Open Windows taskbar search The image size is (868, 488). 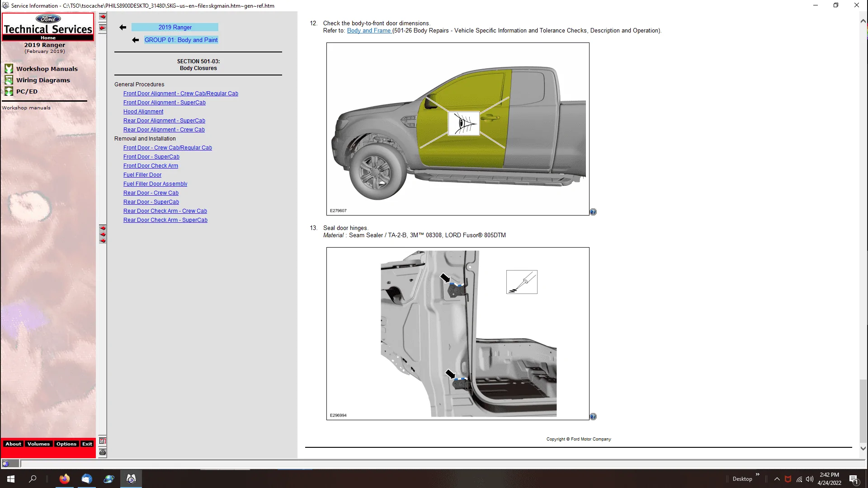tap(33, 479)
